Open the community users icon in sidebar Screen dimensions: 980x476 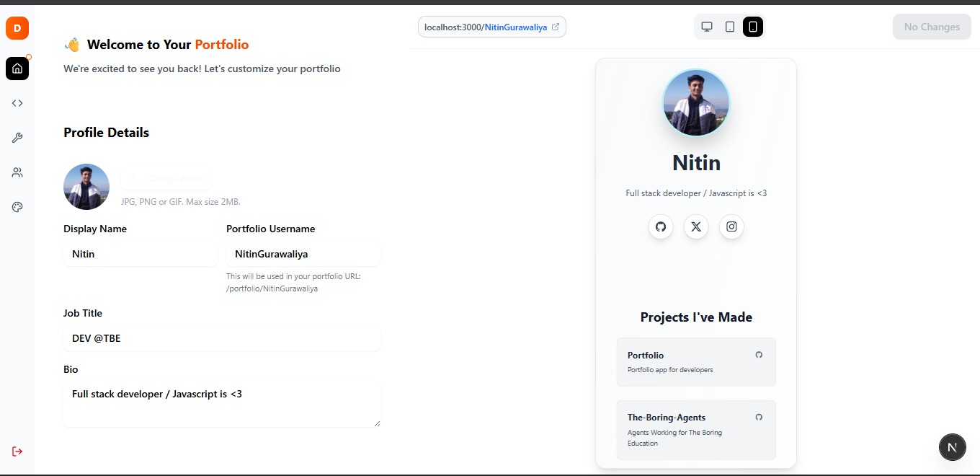click(17, 172)
